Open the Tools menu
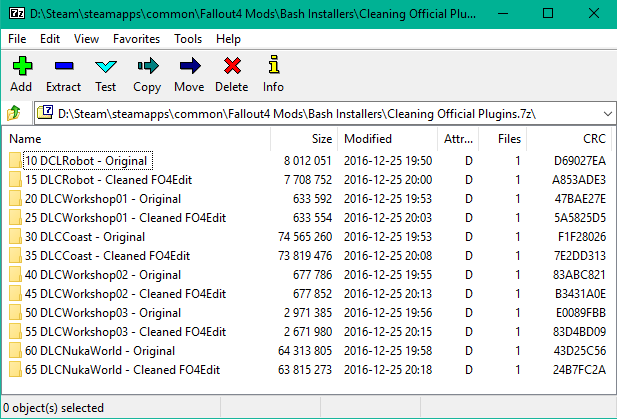The image size is (617, 419). (188, 39)
